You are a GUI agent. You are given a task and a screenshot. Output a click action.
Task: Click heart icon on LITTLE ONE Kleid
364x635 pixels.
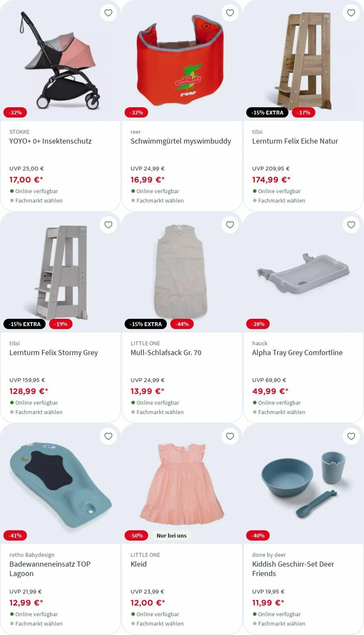230,436
